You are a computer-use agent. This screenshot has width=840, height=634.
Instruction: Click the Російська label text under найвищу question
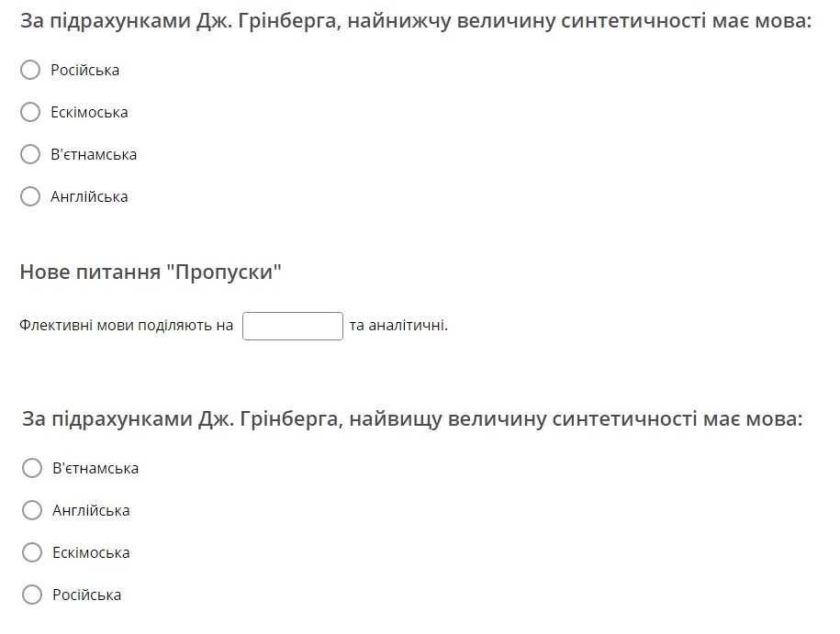[x=87, y=595]
